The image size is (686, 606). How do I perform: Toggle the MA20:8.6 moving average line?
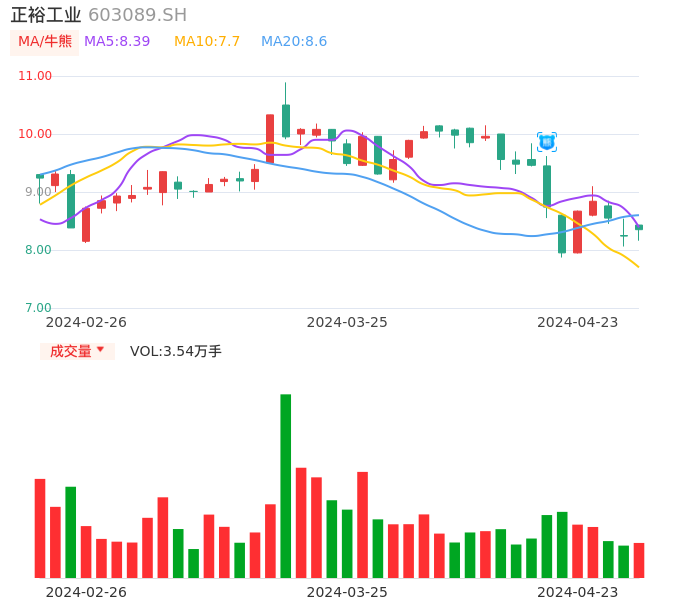tap(294, 42)
